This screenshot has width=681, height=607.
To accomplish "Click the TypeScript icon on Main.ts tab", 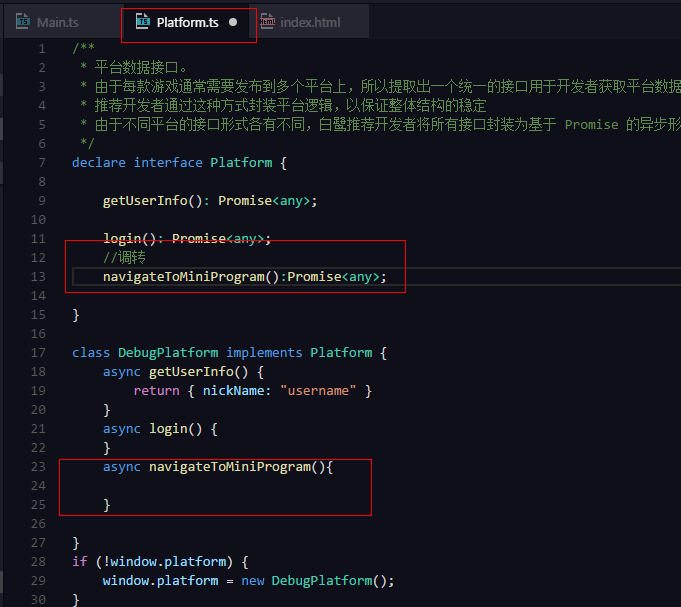I will point(23,22).
